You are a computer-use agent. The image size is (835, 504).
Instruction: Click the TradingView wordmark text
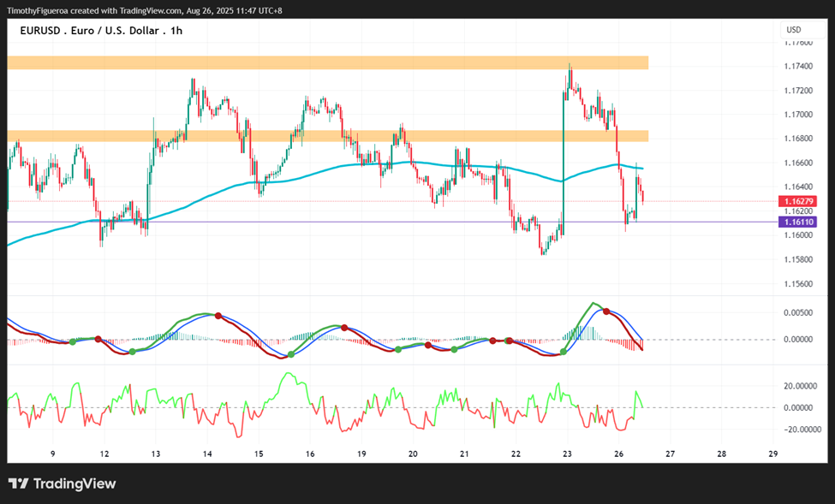coord(75,483)
